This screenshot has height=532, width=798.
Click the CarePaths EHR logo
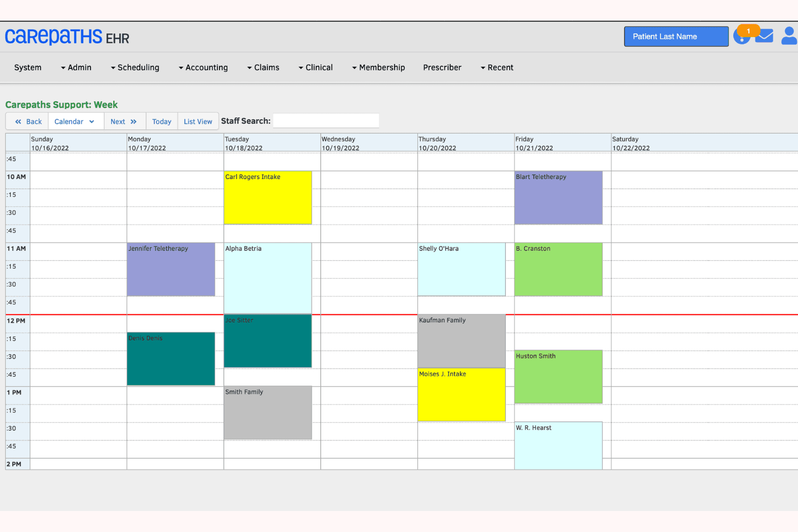[67, 37]
